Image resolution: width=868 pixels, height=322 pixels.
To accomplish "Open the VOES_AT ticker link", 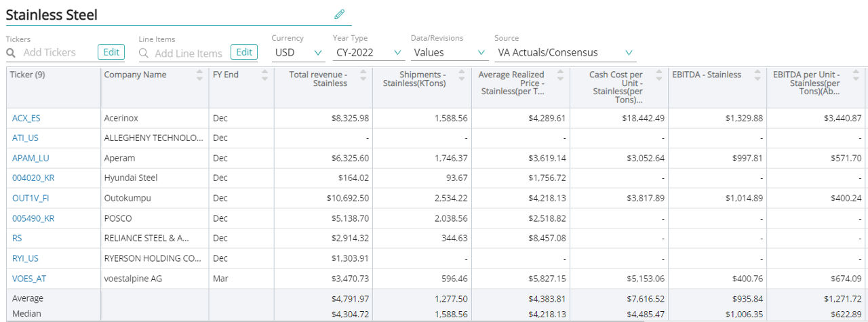I will click(29, 279).
